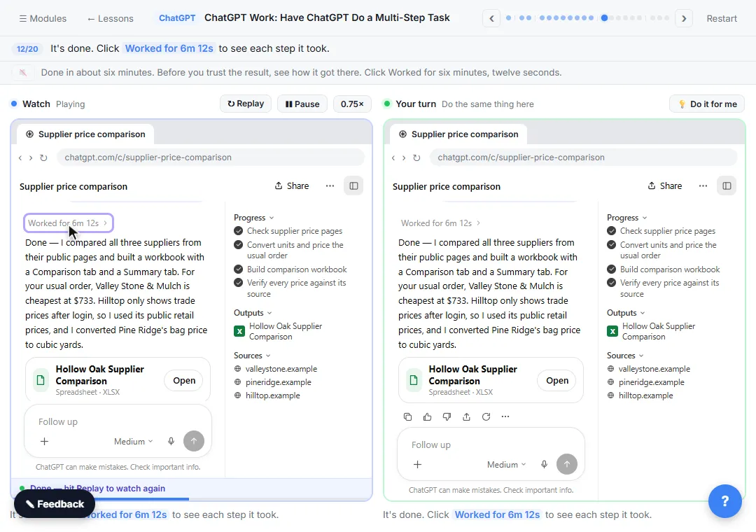This screenshot has width=756, height=532.
Task: Click thumbs up icon in Your turn pane
Action: point(427,416)
